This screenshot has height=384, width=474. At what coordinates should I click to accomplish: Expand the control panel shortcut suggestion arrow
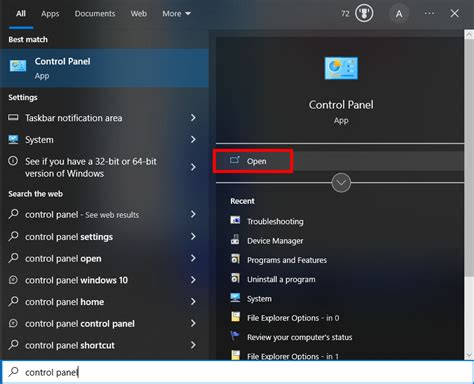point(193,345)
